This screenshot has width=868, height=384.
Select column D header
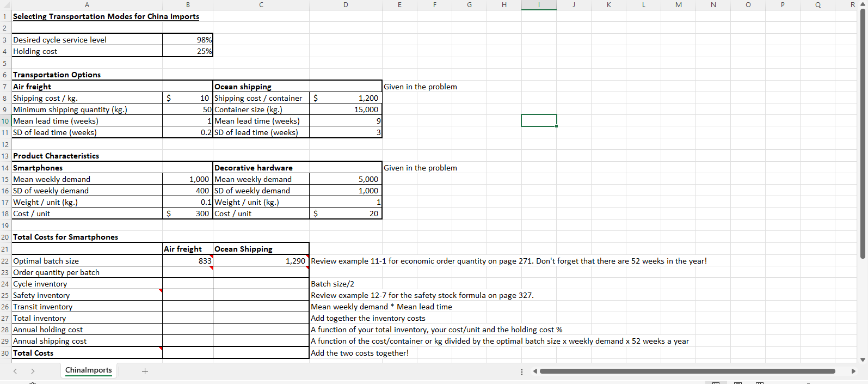pos(346,5)
